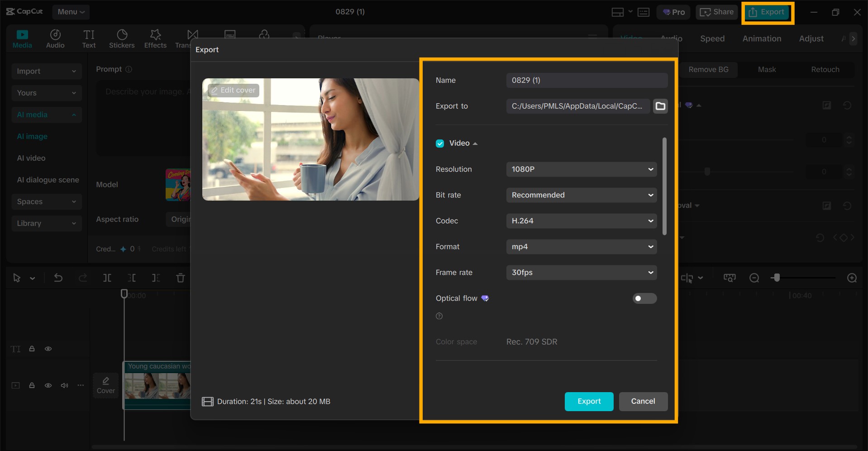This screenshot has width=868, height=451.
Task: Expand the Frame rate dropdown
Action: 581,272
